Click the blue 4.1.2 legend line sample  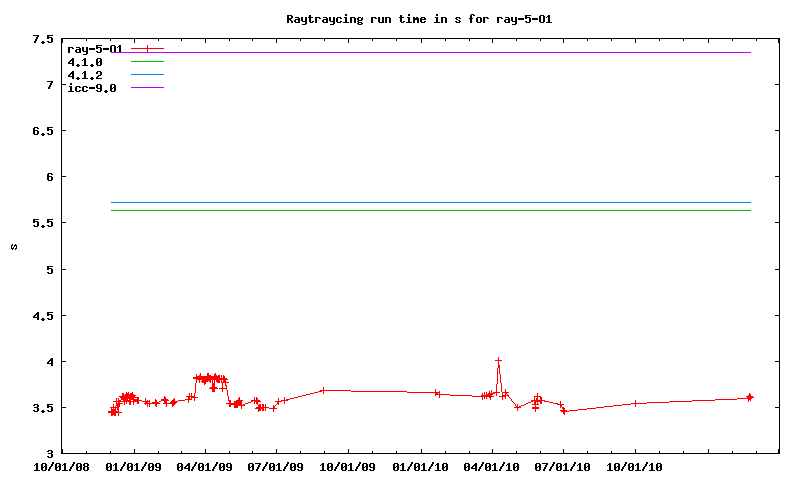point(147,75)
